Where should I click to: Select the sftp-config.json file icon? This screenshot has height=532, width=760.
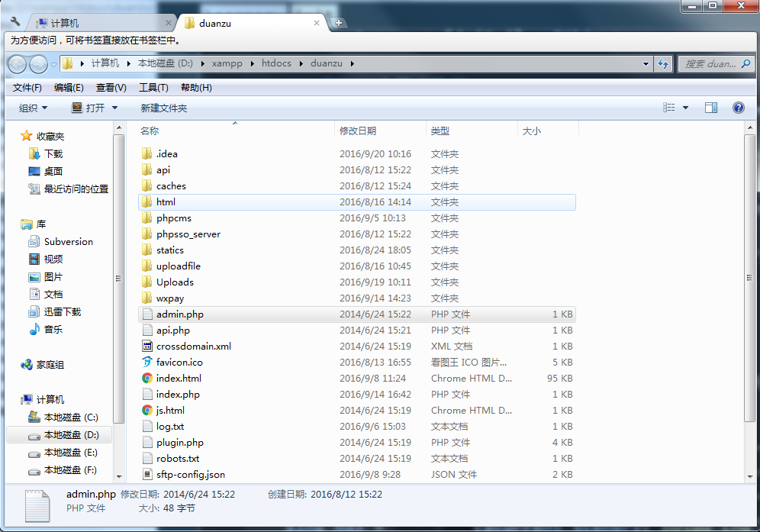pyautogui.click(x=147, y=474)
